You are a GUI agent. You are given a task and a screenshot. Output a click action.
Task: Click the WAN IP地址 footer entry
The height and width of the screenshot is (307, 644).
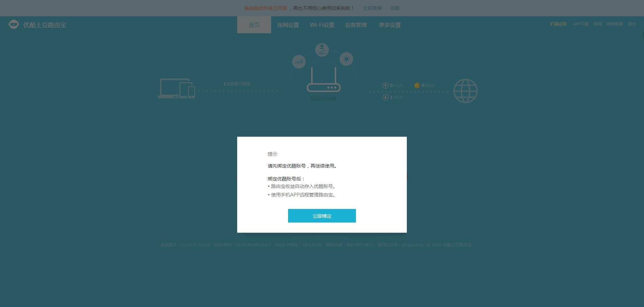(298, 245)
